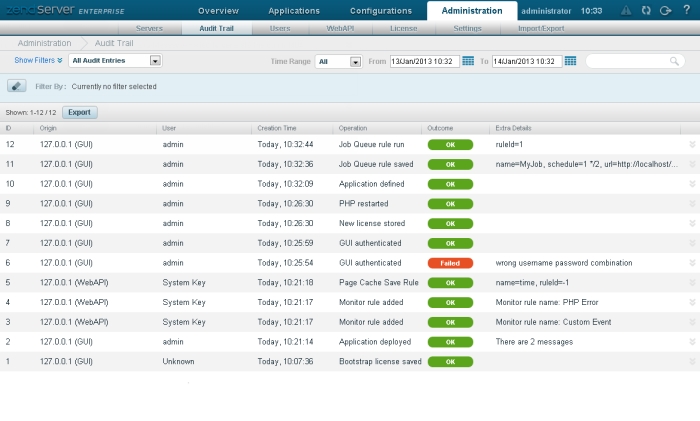The height and width of the screenshot is (421, 700).
Task: Click the magnifier search icon
Action: coord(674,61)
